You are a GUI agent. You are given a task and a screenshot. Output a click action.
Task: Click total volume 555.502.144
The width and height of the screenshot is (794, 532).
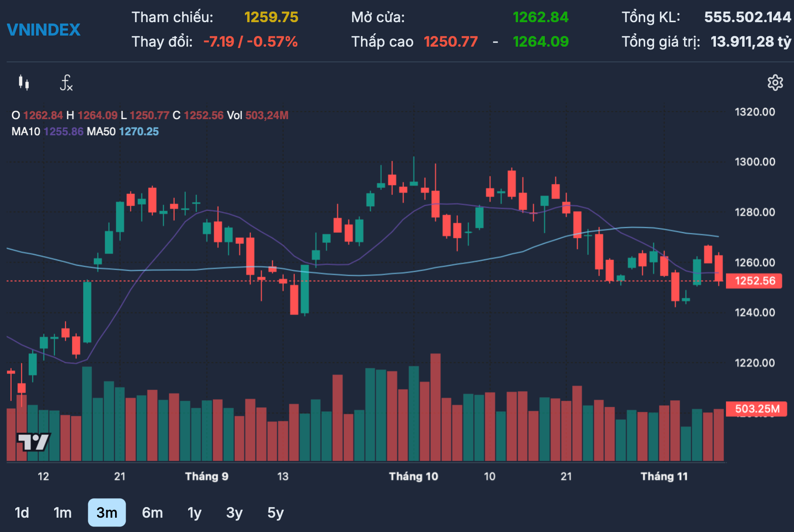748,17
